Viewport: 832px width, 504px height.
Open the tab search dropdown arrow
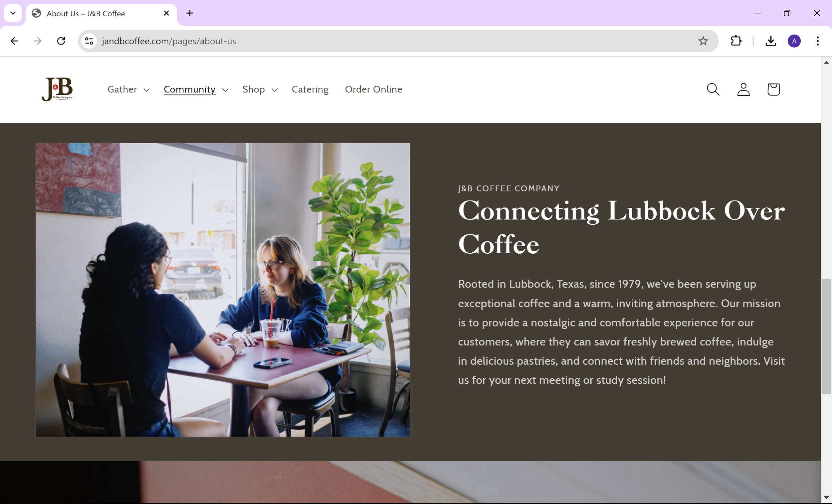(13, 13)
